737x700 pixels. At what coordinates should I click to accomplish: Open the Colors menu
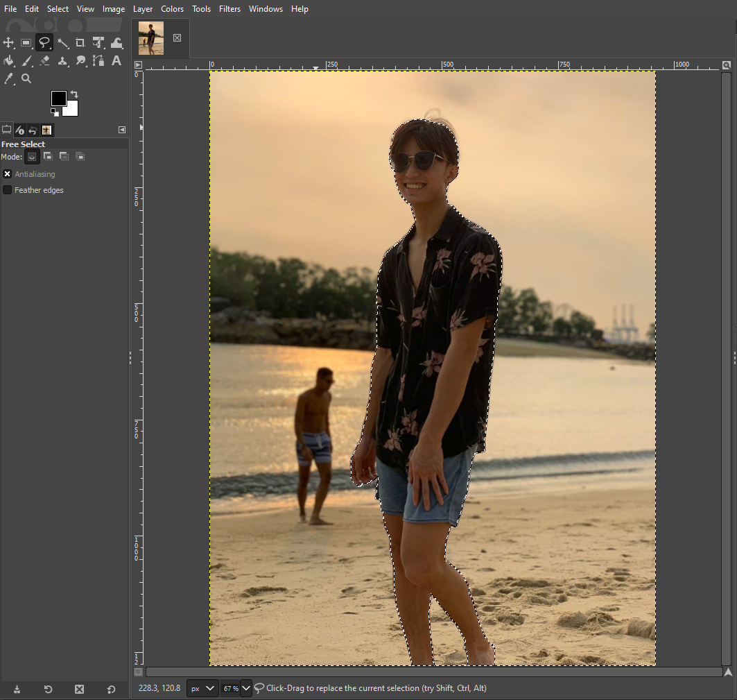(172, 9)
